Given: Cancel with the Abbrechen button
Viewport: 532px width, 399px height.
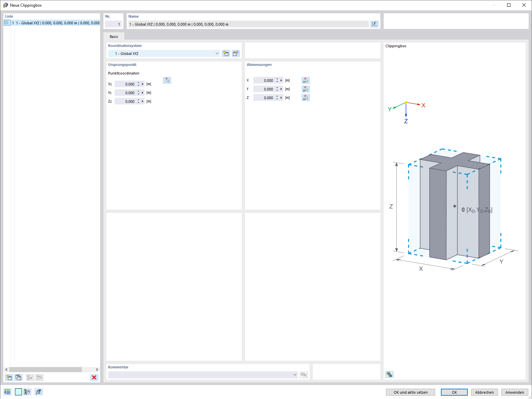Looking at the screenshot, I should pyautogui.click(x=484, y=392).
